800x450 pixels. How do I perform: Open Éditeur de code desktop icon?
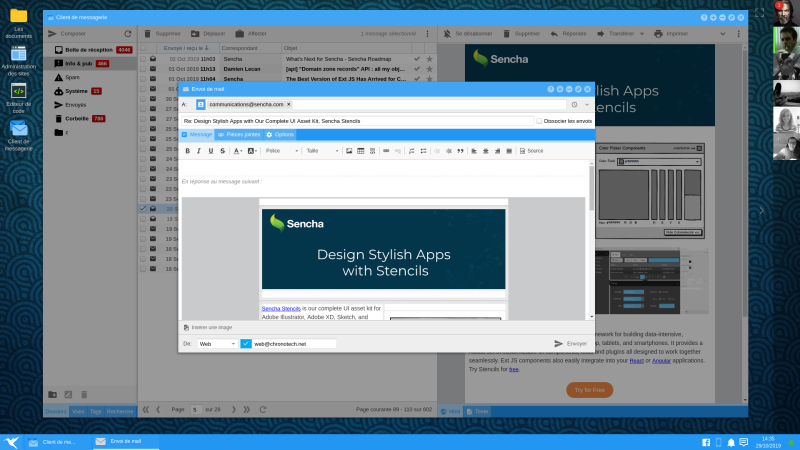(18, 98)
